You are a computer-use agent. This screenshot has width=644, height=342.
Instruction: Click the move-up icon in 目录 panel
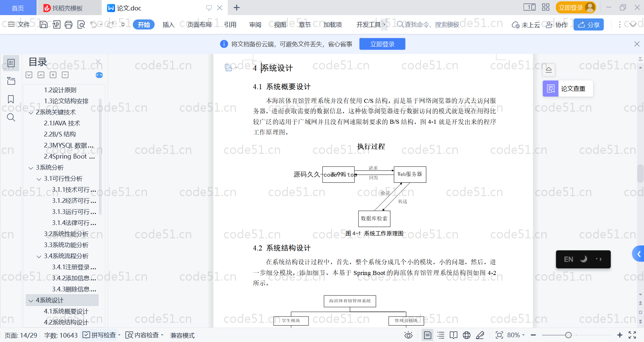41,75
